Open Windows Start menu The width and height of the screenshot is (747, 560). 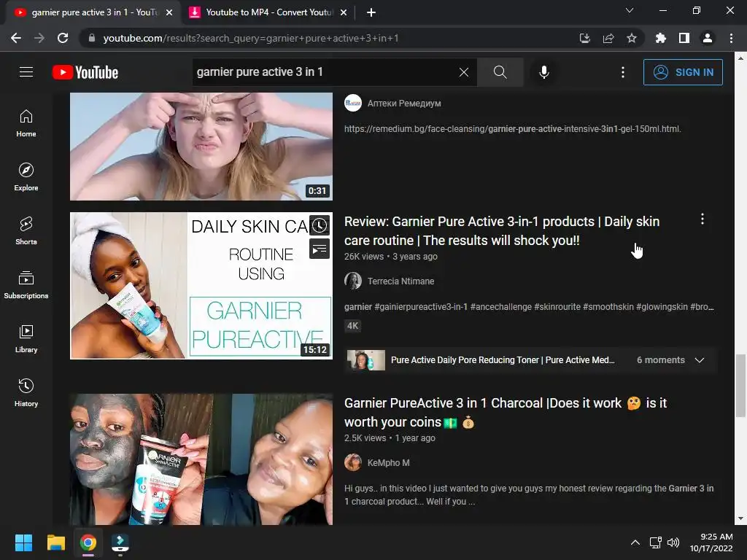[23, 542]
